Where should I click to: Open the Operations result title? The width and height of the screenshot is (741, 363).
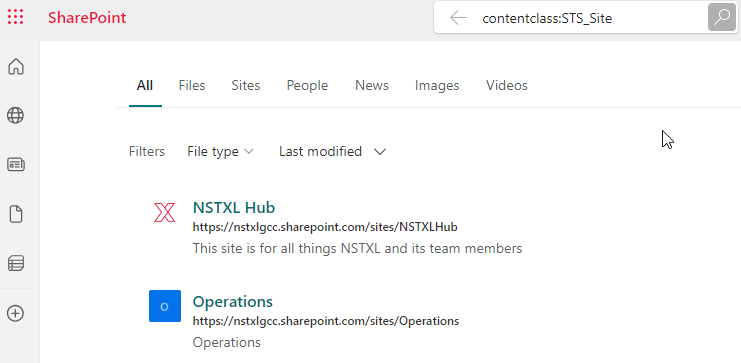tap(233, 302)
